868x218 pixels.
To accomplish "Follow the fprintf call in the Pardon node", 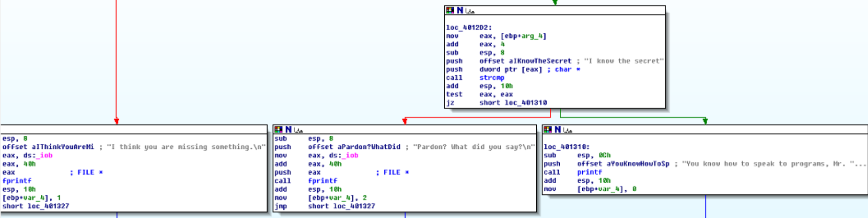I will coord(323,181).
